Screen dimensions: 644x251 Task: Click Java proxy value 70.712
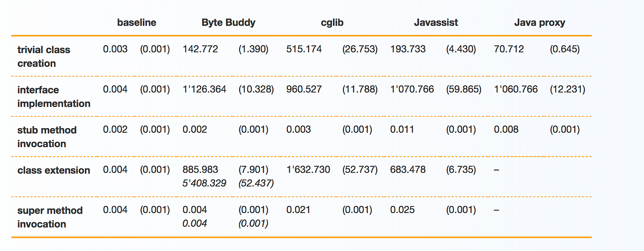point(509,49)
